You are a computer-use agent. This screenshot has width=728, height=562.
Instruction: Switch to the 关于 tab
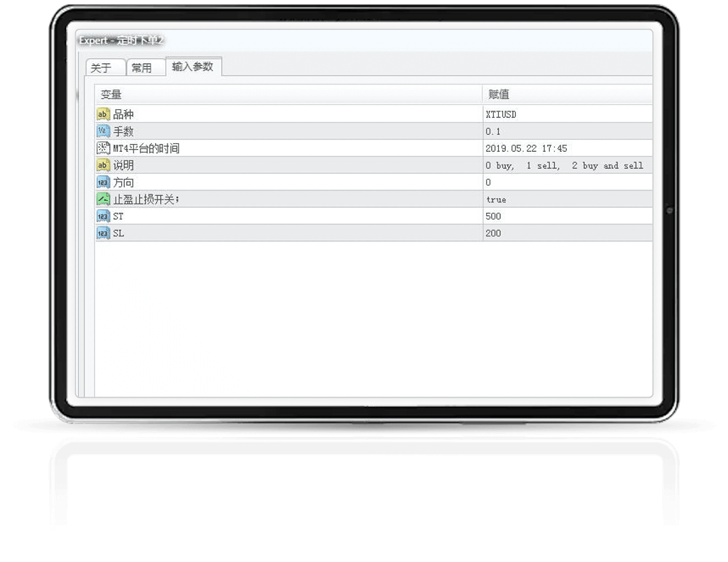(105, 68)
